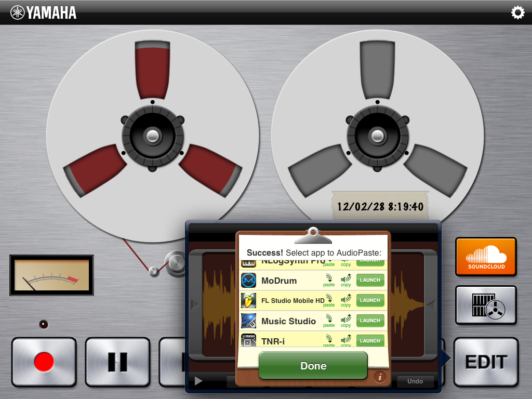Tap the left red tape reel hub
This screenshot has width=532, height=399.
pos(152,136)
